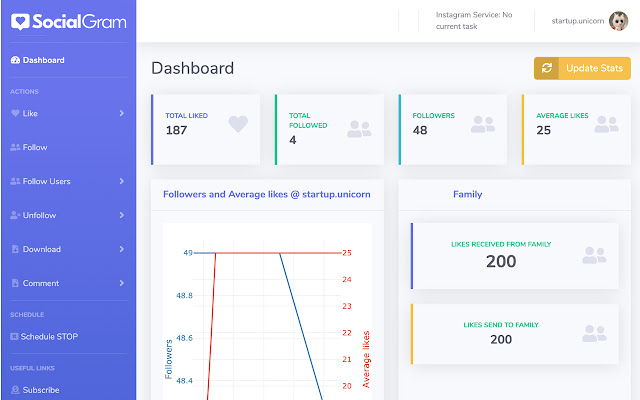Click the file icon beside Comment

point(15,283)
